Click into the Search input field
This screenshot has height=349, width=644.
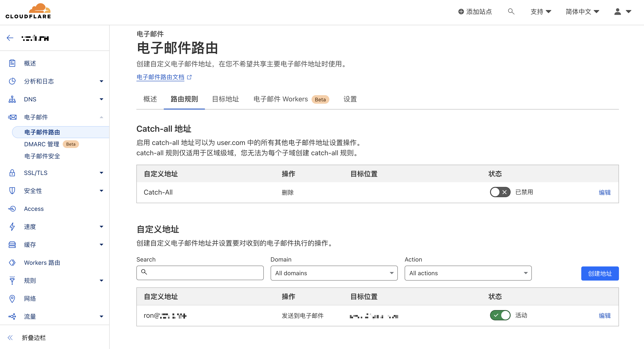(200, 273)
